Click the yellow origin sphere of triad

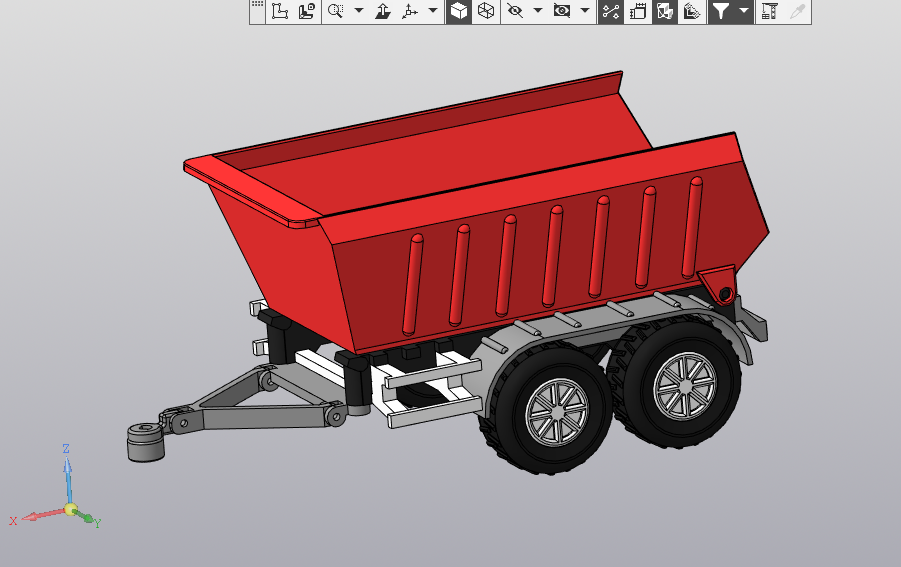click(x=71, y=510)
